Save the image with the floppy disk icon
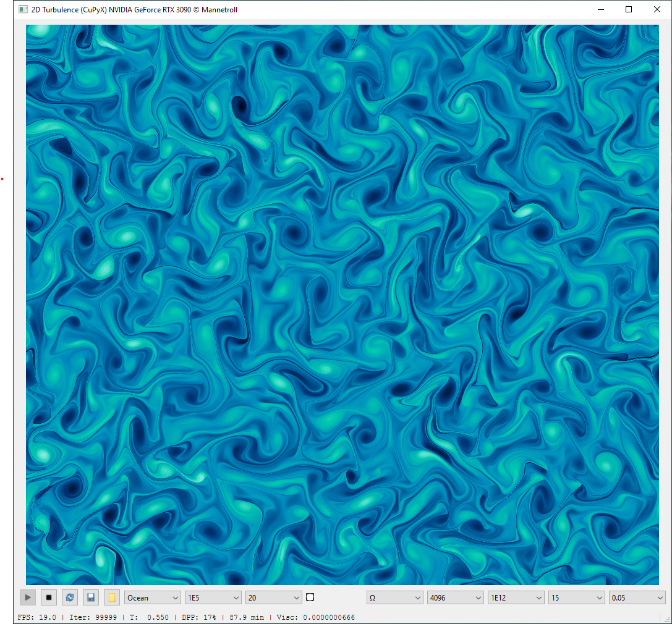The image size is (672, 624). coord(91,597)
